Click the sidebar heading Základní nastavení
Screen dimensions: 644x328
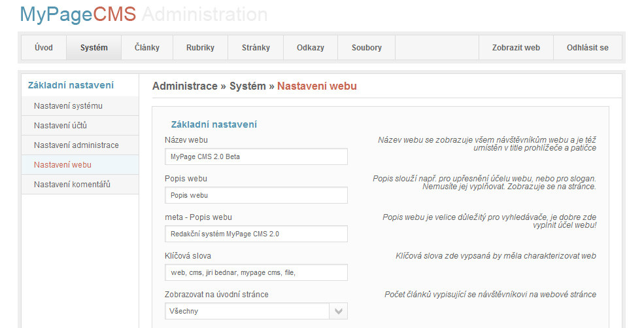click(x=71, y=85)
